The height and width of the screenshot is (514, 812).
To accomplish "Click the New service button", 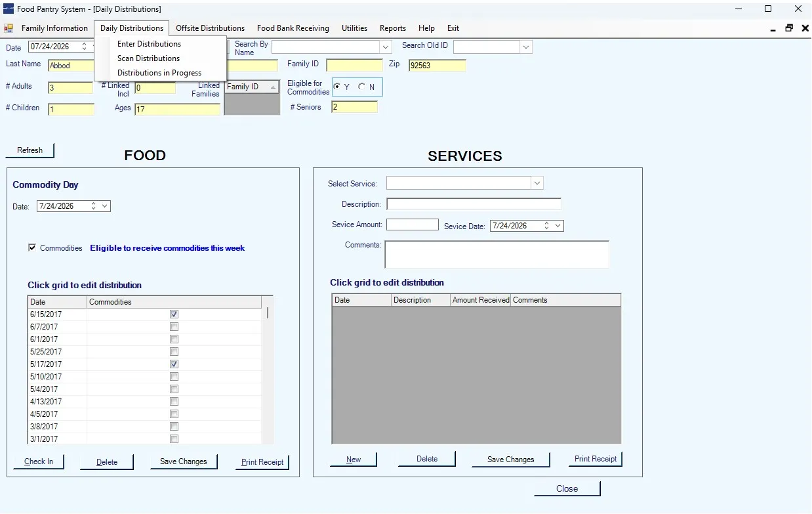I will [x=354, y=460].
